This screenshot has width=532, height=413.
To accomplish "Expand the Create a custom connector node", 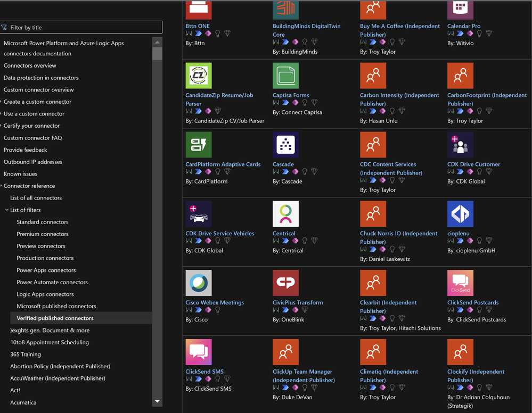I will click(1, 102).
